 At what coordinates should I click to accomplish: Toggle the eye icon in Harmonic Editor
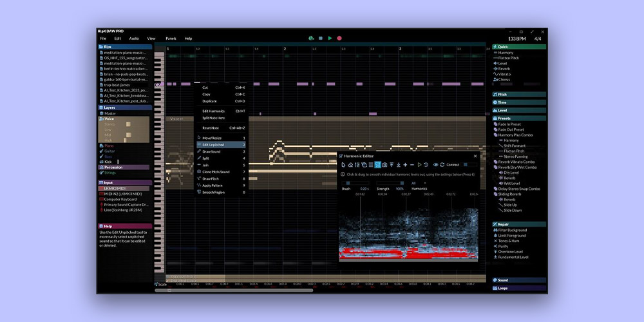coord(435,165)
